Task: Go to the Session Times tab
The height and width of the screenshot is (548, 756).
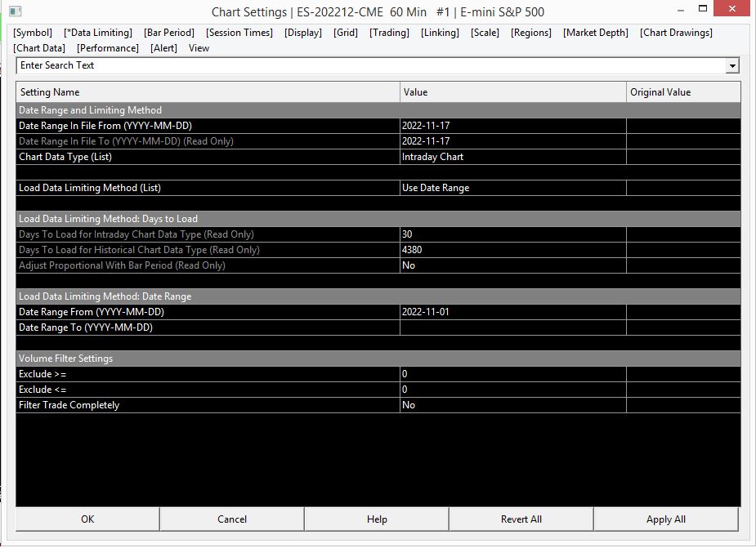Action: click(x=239, y=33)
